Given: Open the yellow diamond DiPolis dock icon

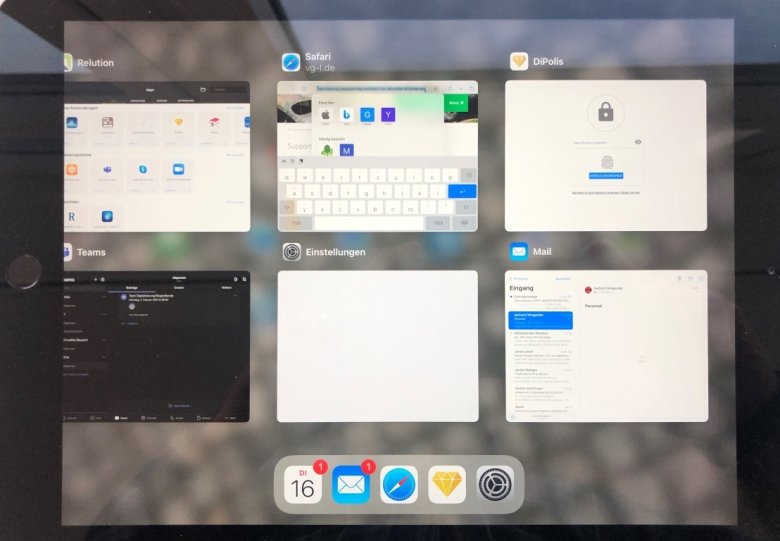Looking at the screenshot, I should tap(447, 485).
